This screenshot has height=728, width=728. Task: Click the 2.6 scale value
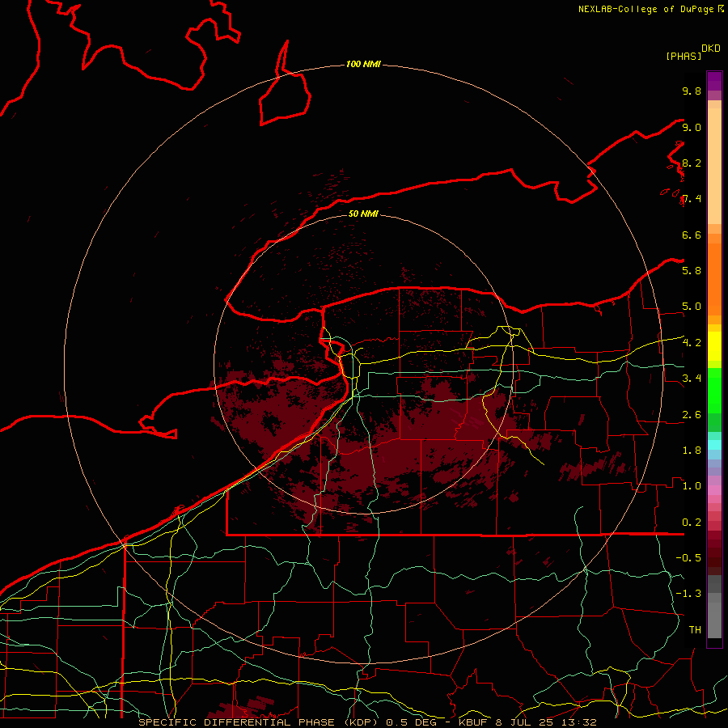[x=692, y=415]
